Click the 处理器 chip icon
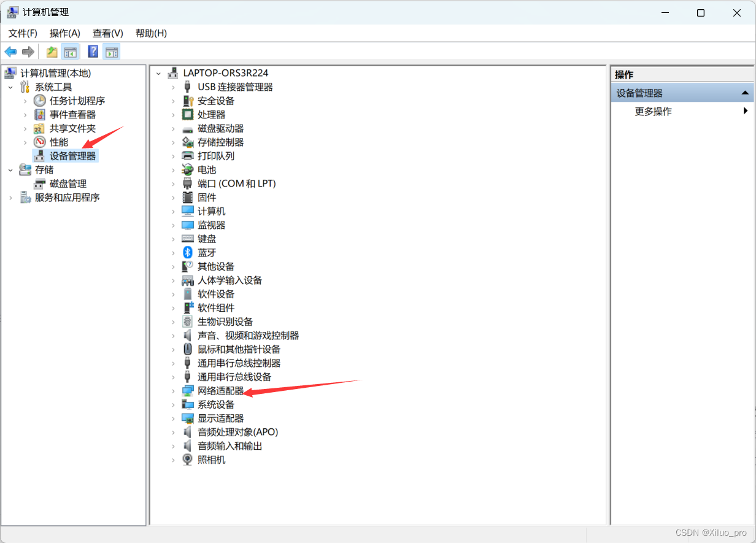756x543 pixels. (x=188, y=115)
